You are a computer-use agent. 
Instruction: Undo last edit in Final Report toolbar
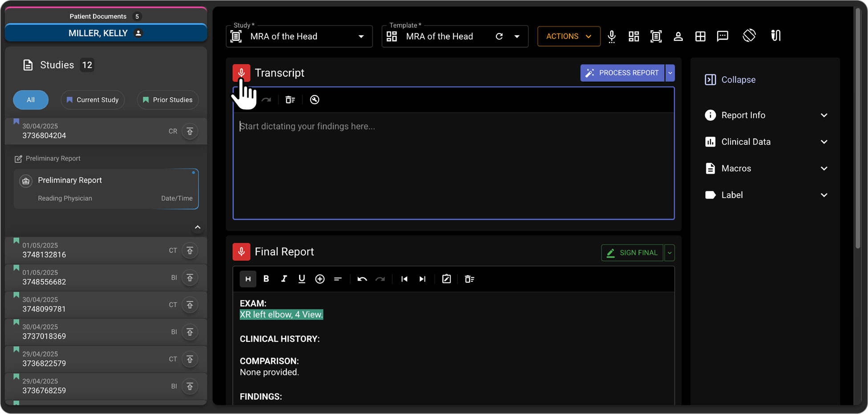[x=362, y=279]
